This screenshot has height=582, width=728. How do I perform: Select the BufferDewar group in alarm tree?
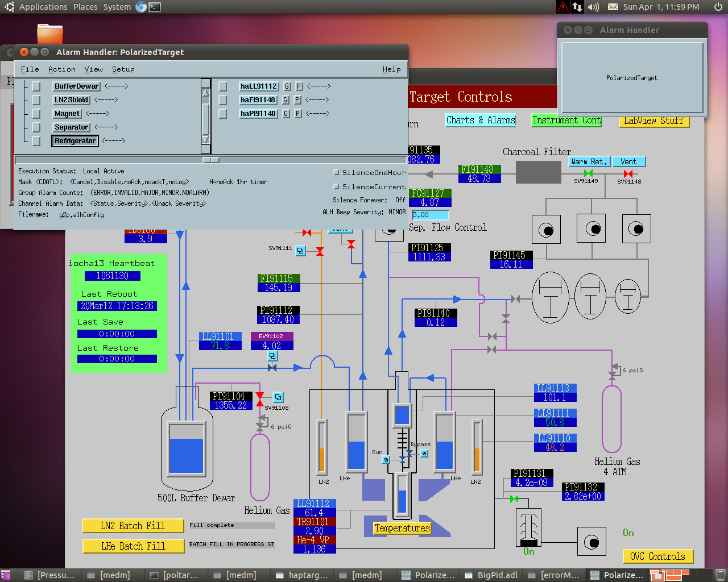pos(77,86)
